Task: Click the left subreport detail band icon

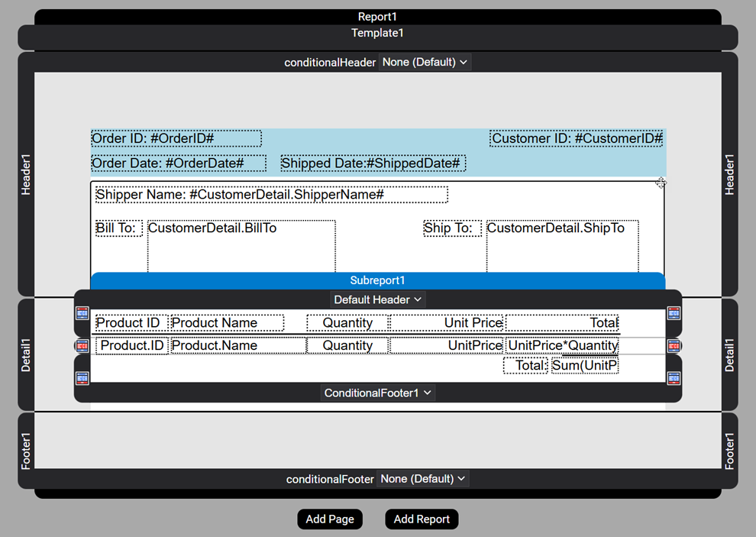Action: [82, 346]
